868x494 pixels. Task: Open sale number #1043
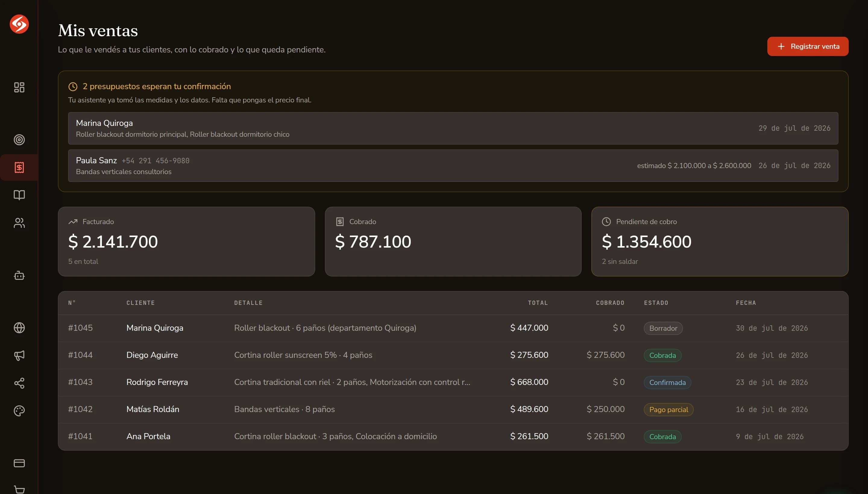tap(80, 382)
